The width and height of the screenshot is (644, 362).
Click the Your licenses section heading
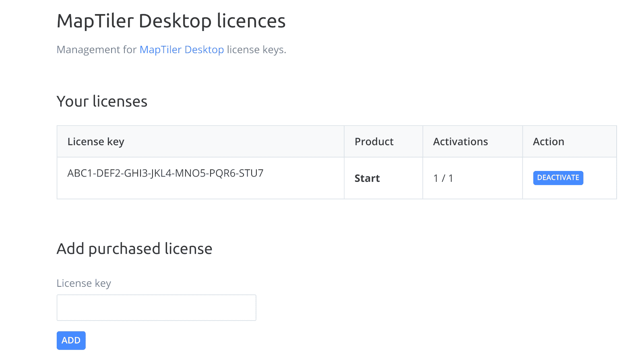(x=102, y=101)
